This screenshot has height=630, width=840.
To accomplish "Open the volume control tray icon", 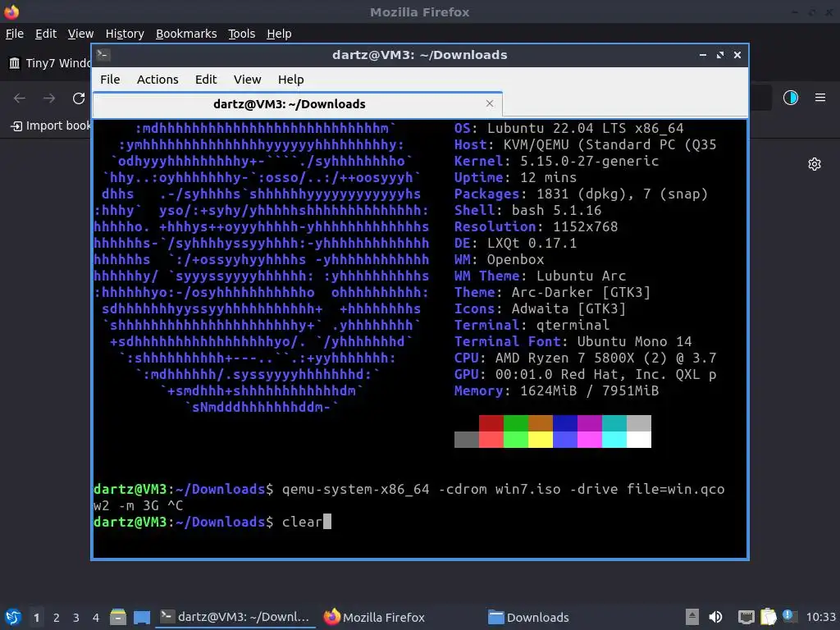I will click(715, 617).
